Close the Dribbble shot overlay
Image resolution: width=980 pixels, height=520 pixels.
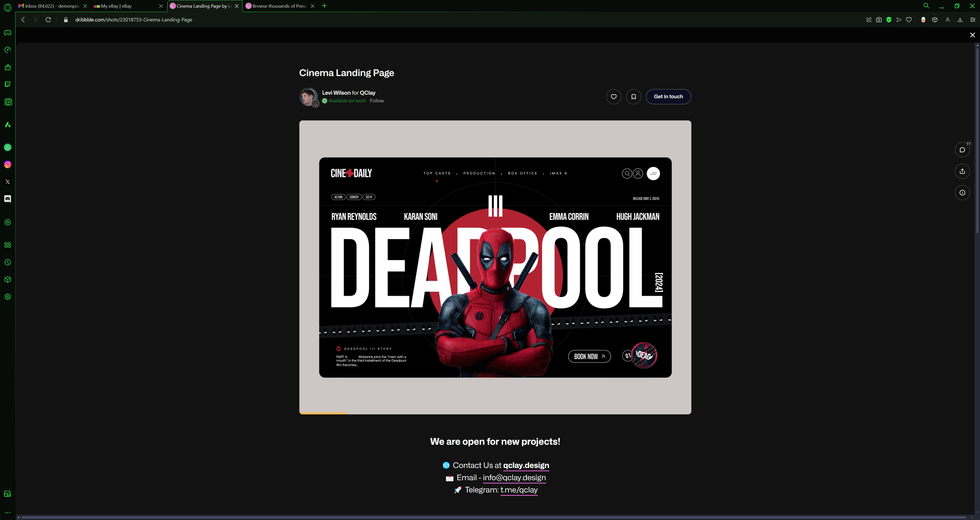point(972,35)
